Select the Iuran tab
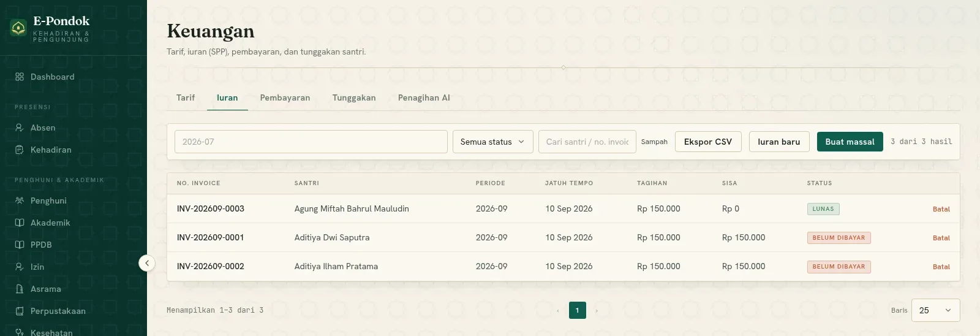The width and height of the screenshot is (980, 336). click(x=227, y=97)
